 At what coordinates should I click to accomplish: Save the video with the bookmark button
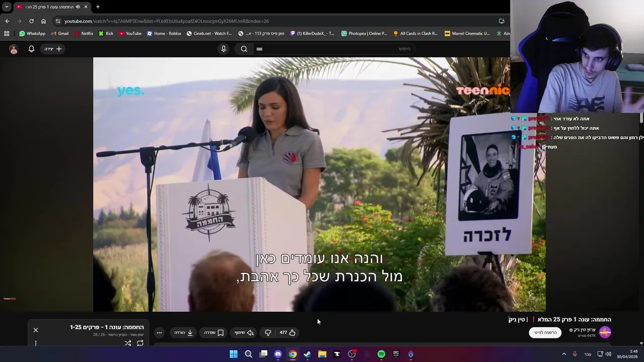click(214, 332)
